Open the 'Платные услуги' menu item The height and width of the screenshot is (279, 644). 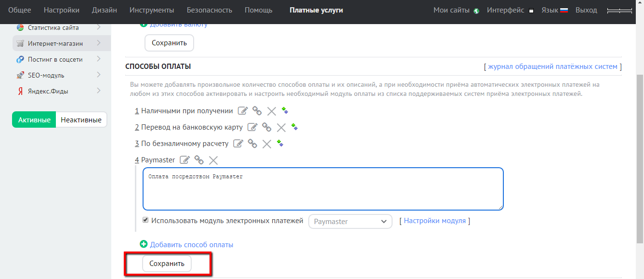pyautogui.click(x=316, y=10)
